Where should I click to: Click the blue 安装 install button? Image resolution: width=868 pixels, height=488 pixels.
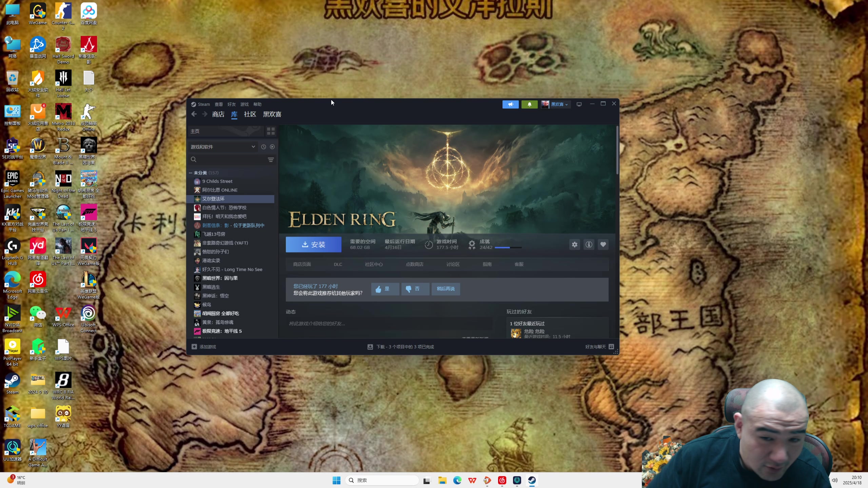point(313,244)
